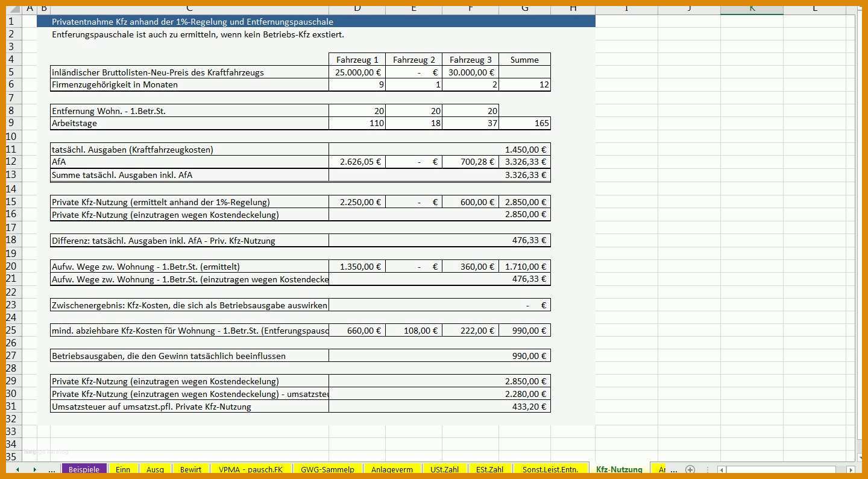
Task: Select the 30.000,00 € price cell
Action: click(x=470, y=72)
